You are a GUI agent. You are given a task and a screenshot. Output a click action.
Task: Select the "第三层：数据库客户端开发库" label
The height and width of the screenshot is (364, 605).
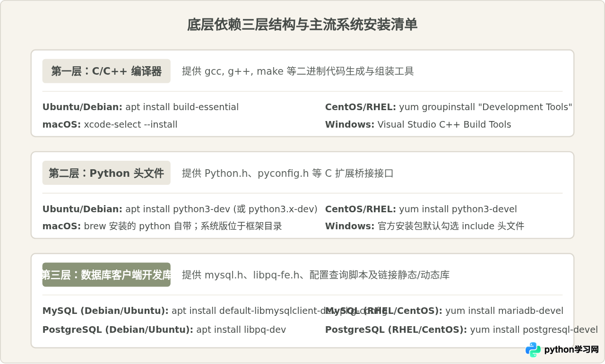point(106,275)
